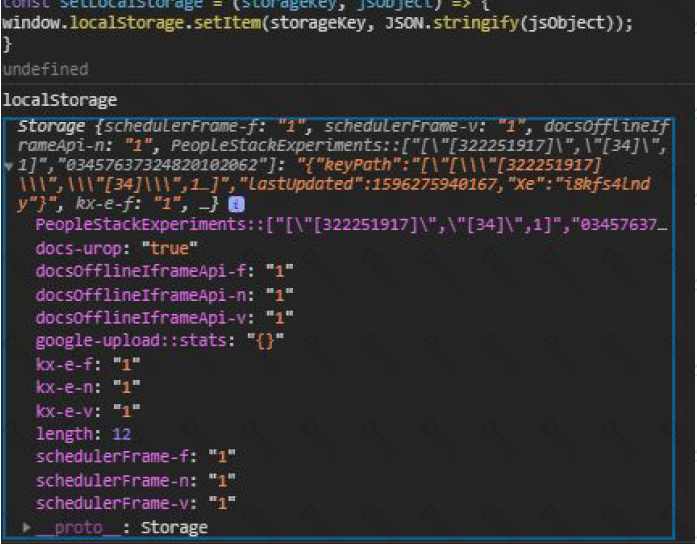This screenshot has height=544, width=697.
Task: Click the "undefined" console output line
Action: (x=46, y=70)
